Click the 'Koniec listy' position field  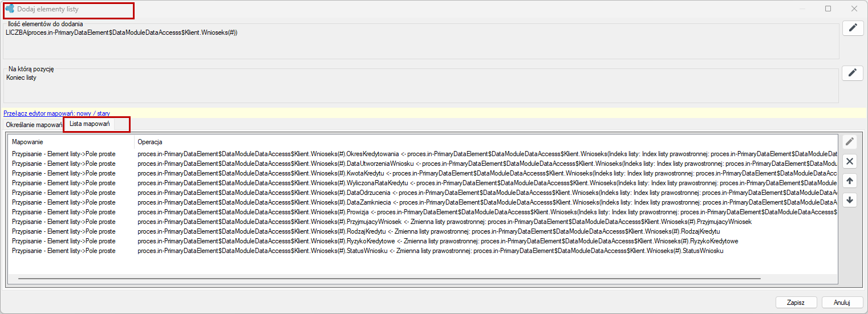coord(421,87)
